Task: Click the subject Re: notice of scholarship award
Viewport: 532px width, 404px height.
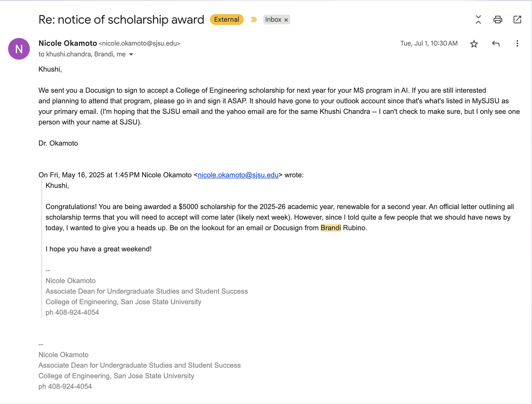Action: pyautogui.click(x=121, y=20)
